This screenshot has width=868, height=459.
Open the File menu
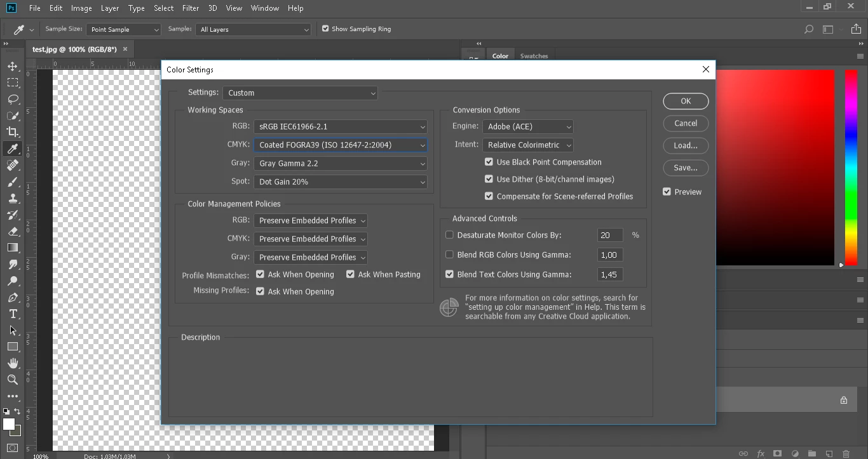(34, 8)
